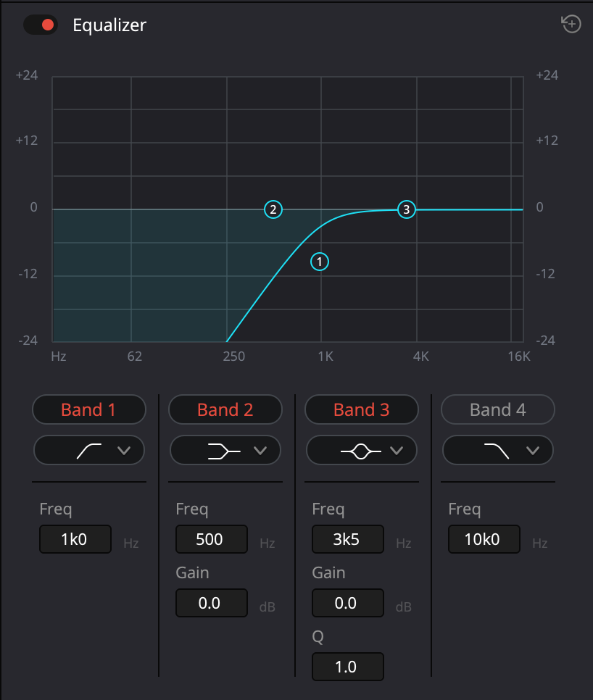593x700 pixels.
Task: Open Band 1 filter type dropdown arrow
Action: [x=124, y=451]
